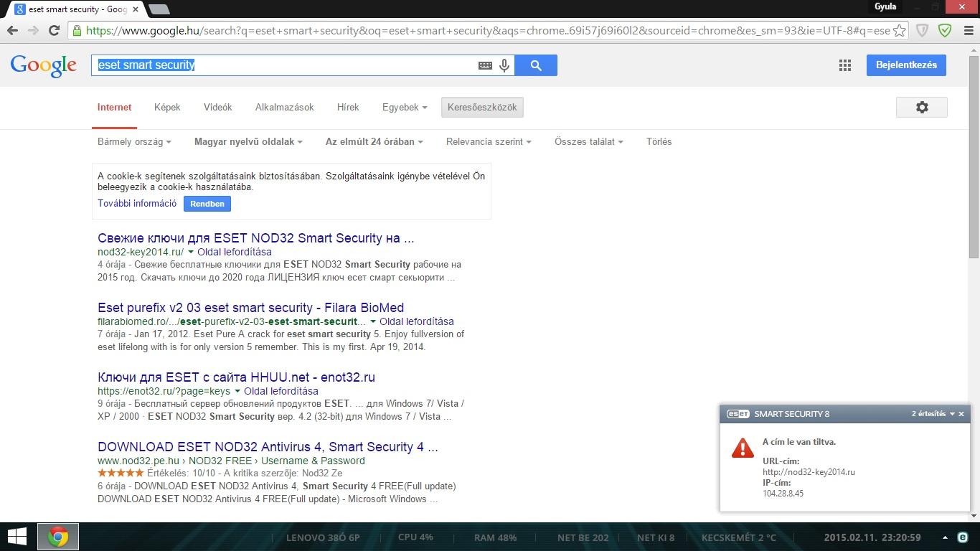Click the taskbar date and time display
The width and height of the screenshot is (980, 551).
pos(872,537)
